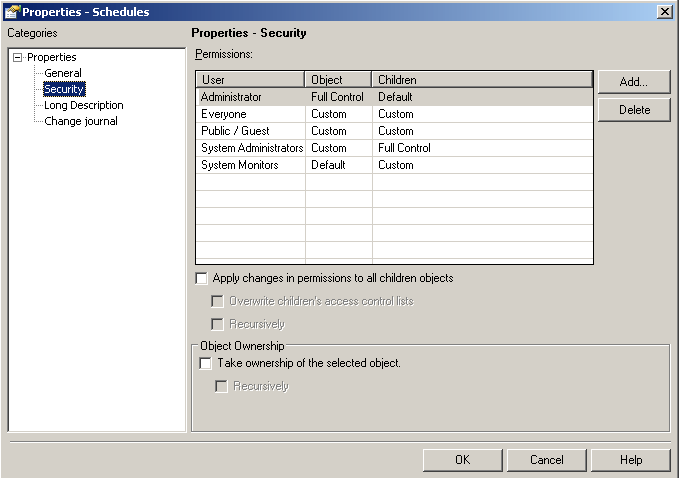Close the Properties - Schedules dialog

point(664,12)
